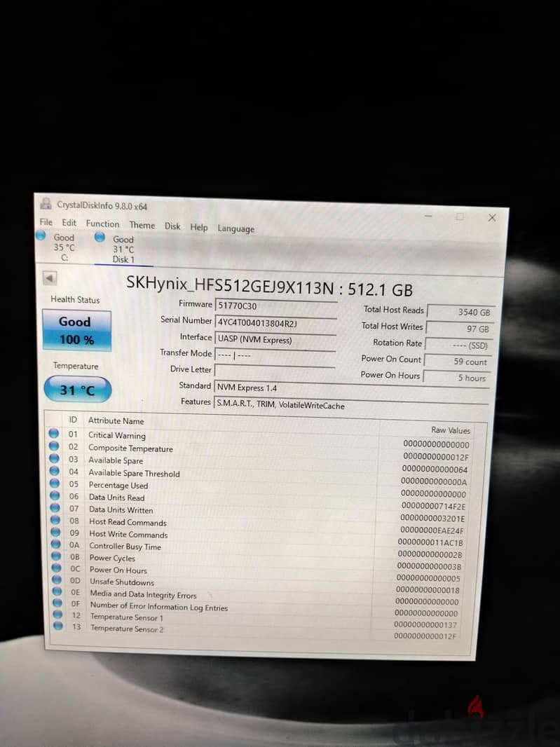Click the empty Drive Letter field

coord(275,371)
